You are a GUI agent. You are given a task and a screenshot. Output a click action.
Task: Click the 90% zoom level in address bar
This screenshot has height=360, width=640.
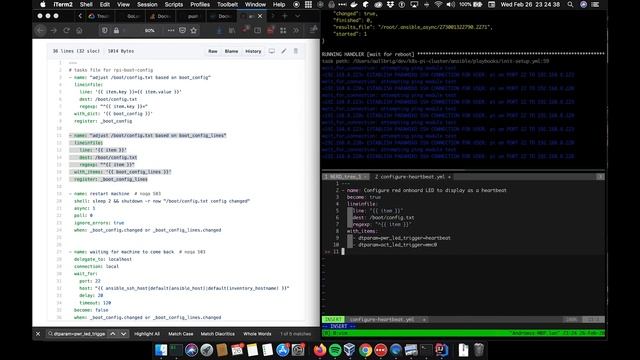(149, 31)
